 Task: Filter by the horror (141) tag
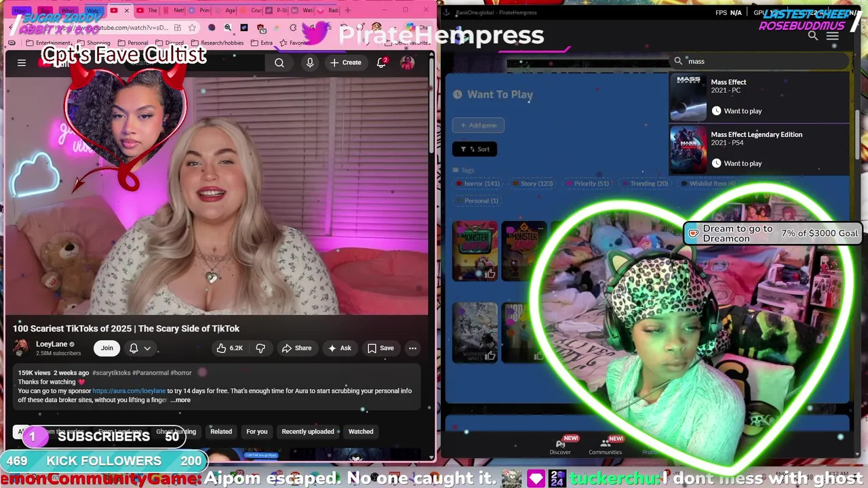pyautogui.click(x=479, y=184)
